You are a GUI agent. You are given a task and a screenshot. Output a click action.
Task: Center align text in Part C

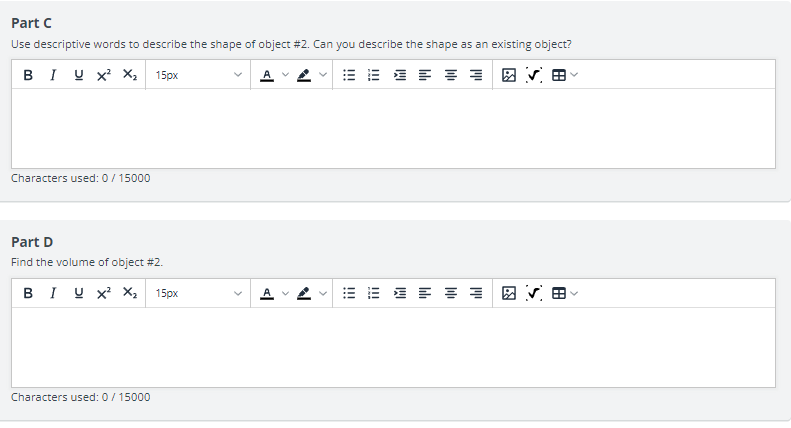450,75
